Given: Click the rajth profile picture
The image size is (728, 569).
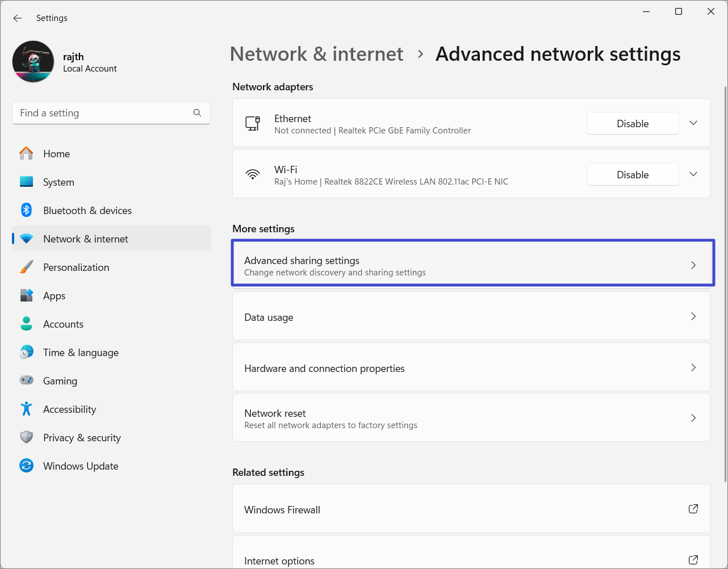Looking at the screenshot, I should [x=34, y=62].
